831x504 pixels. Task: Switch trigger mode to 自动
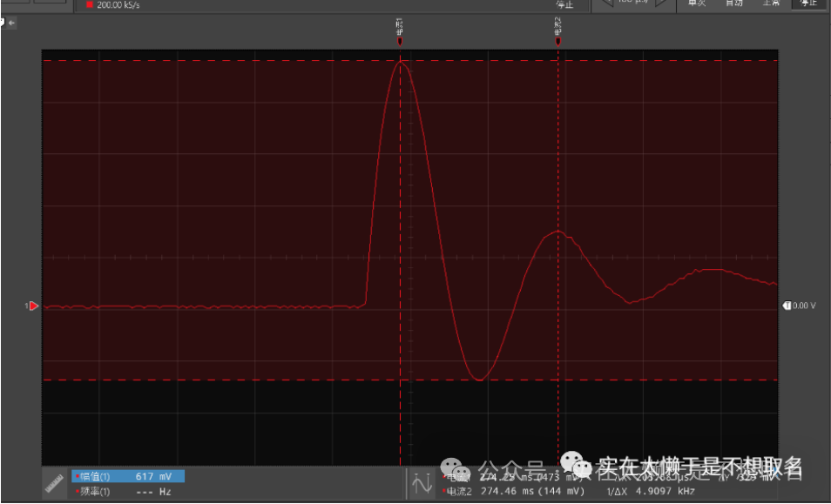point(733,3)
